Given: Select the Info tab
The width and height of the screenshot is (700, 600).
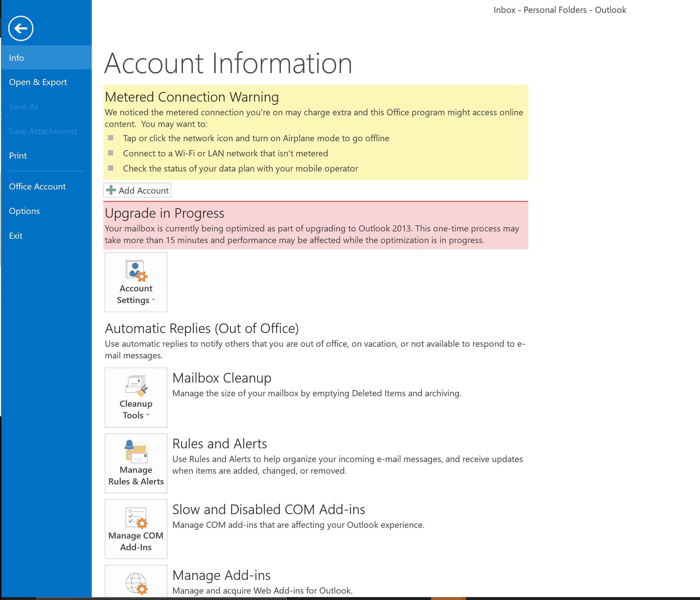Looking at the screenshot, I should click(17, 58).
